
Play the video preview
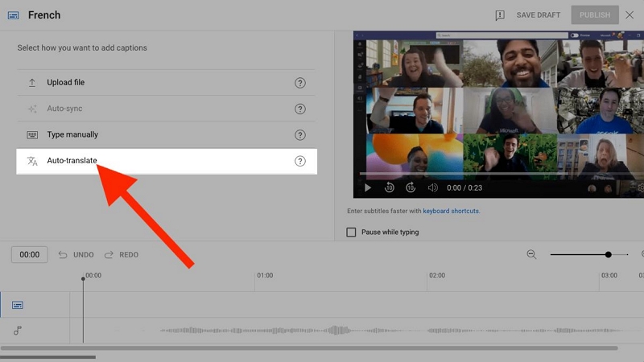[x=368, y=187]
